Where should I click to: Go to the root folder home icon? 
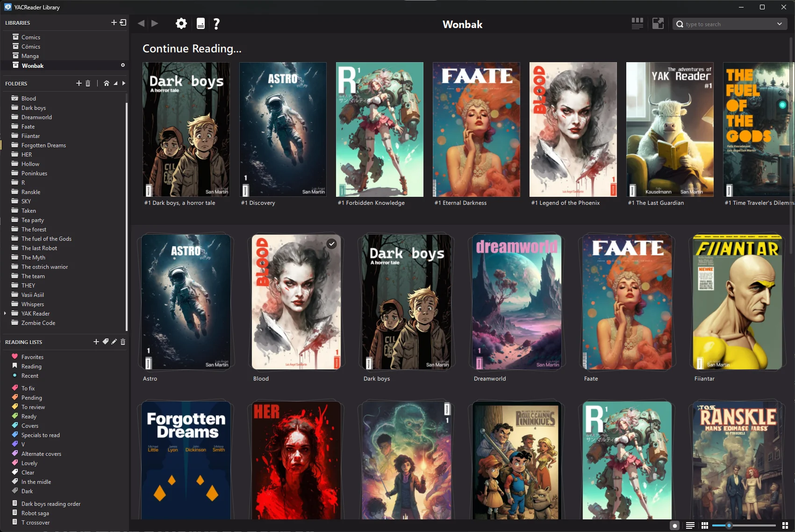tap(107, 83)
